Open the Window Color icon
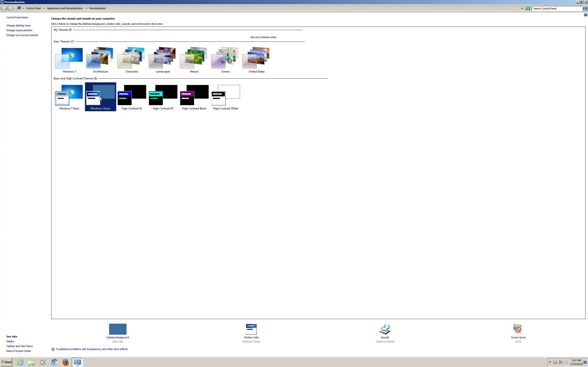 pos(251,329)
